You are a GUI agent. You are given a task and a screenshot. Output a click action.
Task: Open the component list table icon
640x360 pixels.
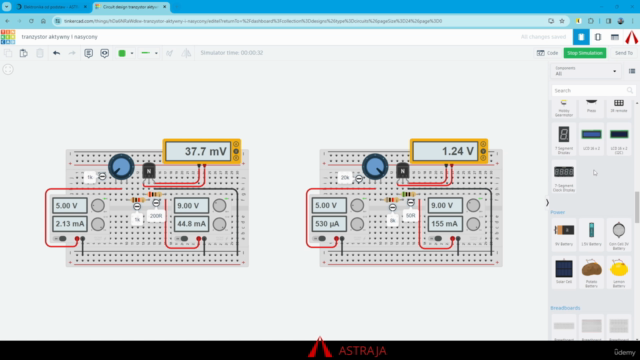click(615, 37)
